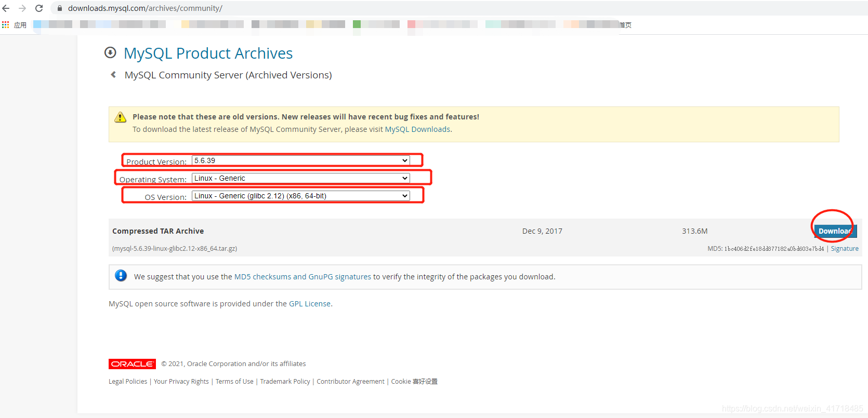Open the Product Version dropdown showing 5.6.39

(x=301, y=160)
